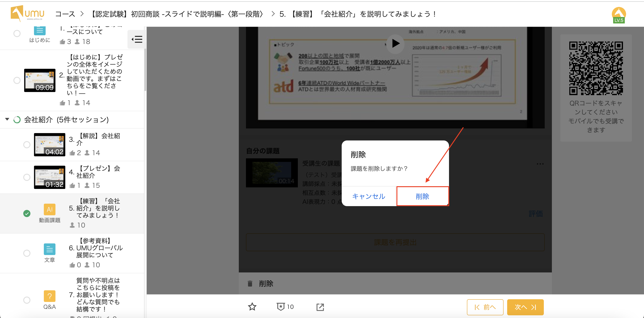Confirm deletion with the 削除 dialog button
Image resolution: width=644 pixels, height=318 pixels.
pos(422,196)
